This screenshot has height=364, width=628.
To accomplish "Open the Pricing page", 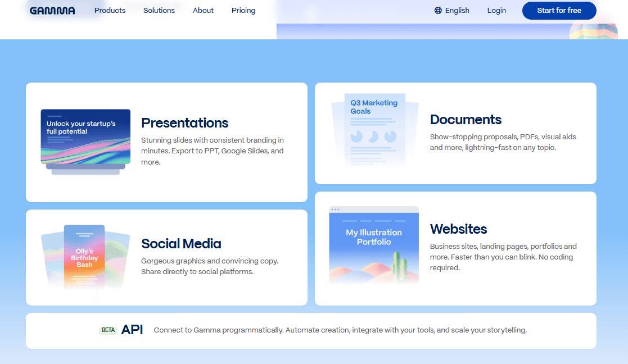I will (x=243, y=11).
